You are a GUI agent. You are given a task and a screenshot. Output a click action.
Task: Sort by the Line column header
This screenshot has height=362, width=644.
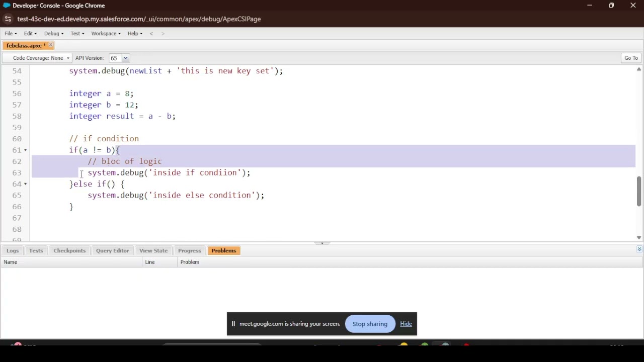[160, 262]
